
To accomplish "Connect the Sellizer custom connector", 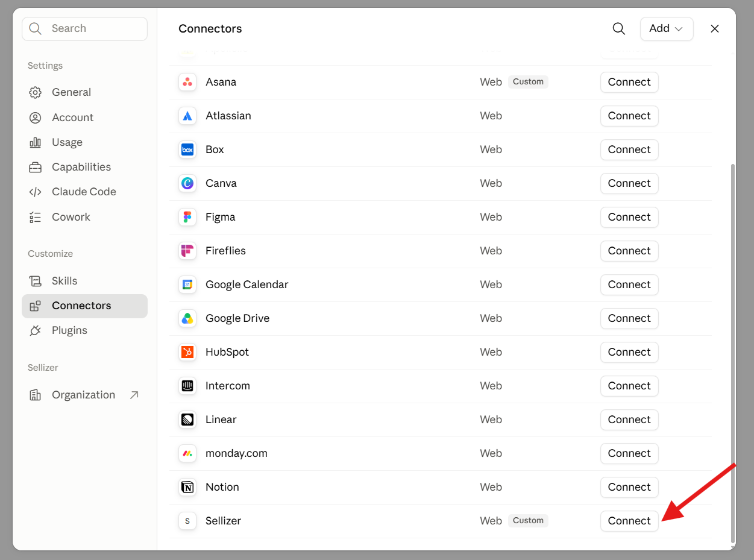I will pos(629,521).
